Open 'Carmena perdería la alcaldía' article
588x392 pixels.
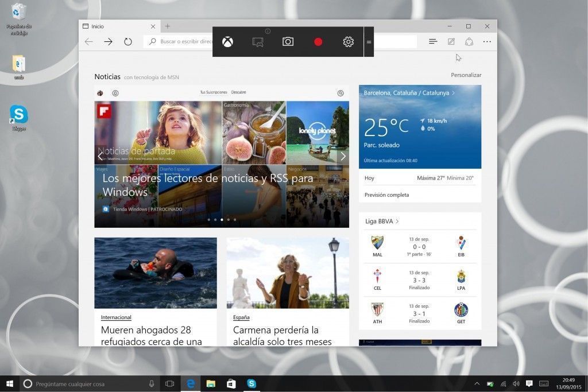pos(282,335)
